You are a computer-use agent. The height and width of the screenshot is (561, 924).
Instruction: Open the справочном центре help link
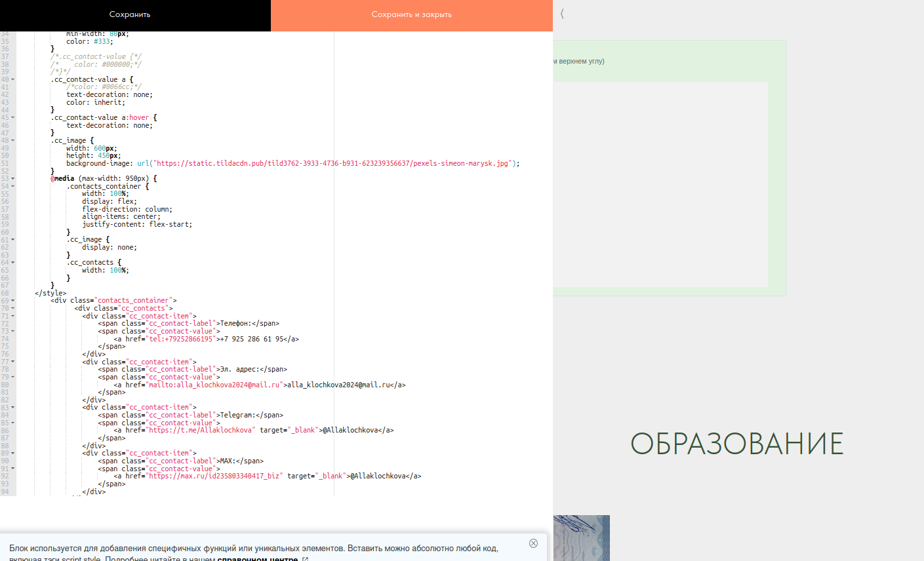pos(258,559)
